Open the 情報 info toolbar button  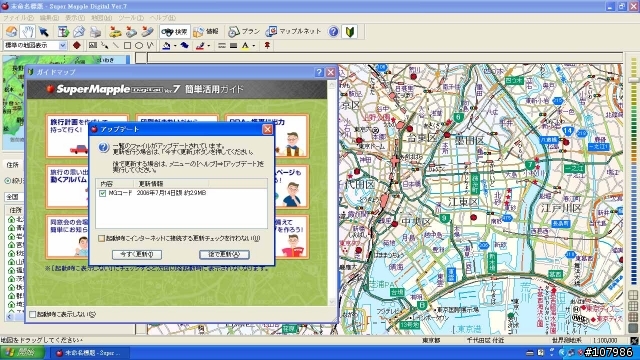click(x=206, y=31)
